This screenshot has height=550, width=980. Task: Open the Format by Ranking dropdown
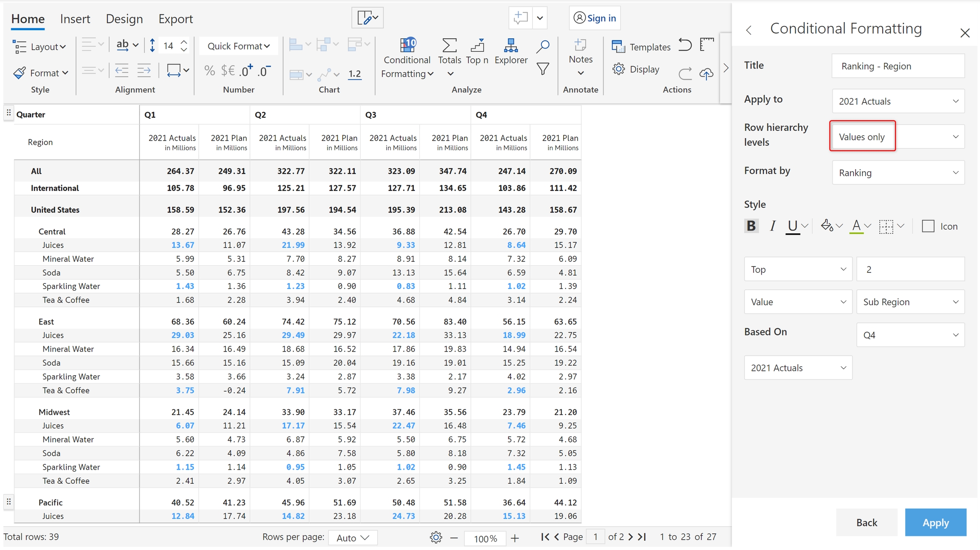click(898, 173)
